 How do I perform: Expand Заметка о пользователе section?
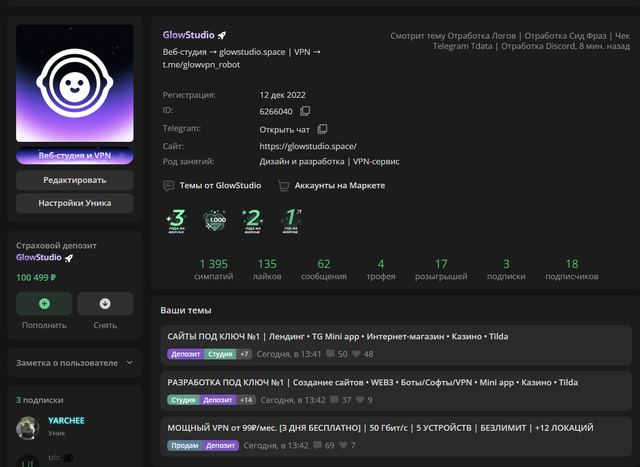pyautogui.click(x=75, y=362)
